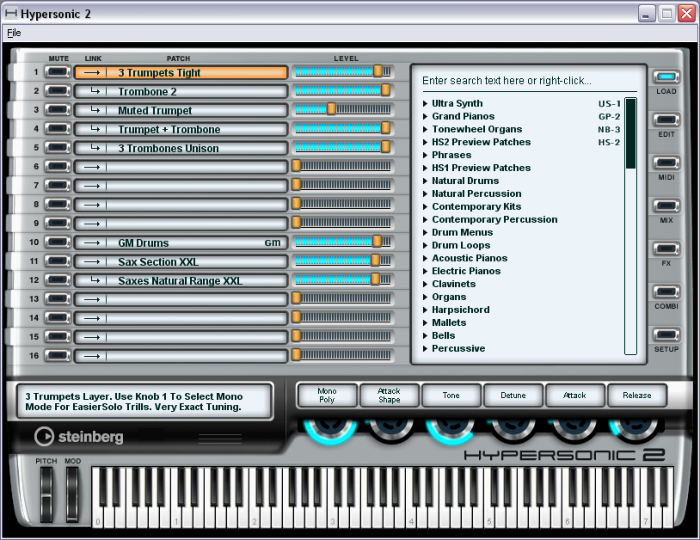This screenshot has width=700, height=540.
Task: Click link arrow on channel 16
Action: point(92,356)
